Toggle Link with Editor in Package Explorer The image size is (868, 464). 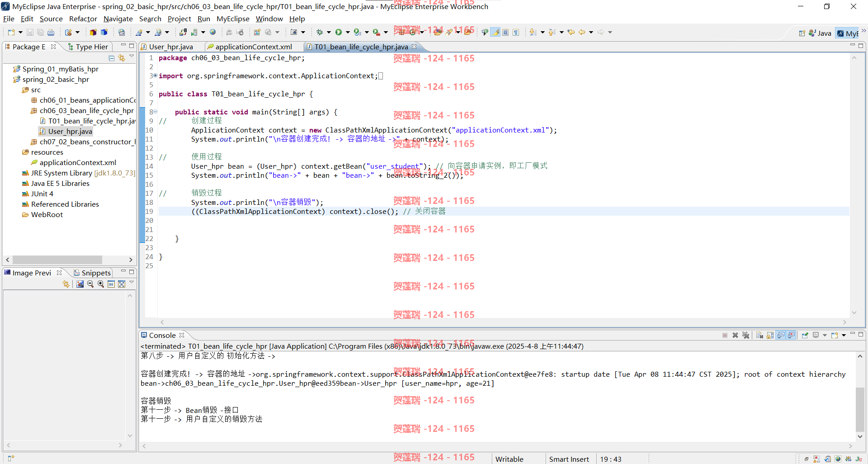pos(122,58)
